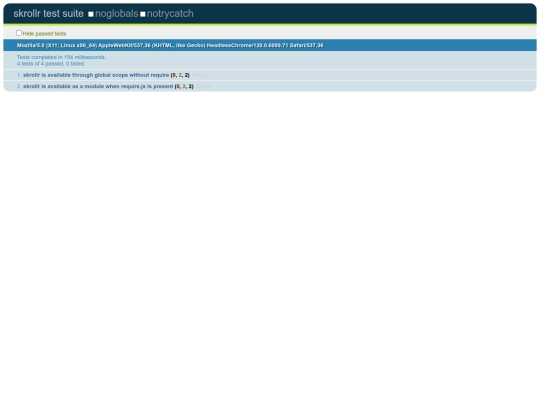Expand test 1 about global scope without require
The image size is (540, 405).
[96, 75]
